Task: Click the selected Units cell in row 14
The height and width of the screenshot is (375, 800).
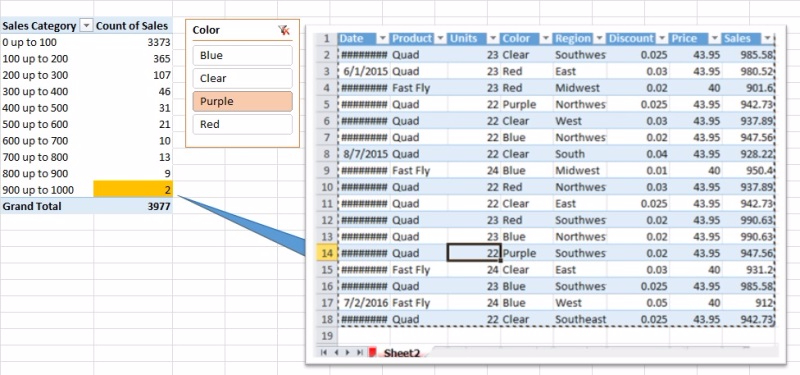Action: click(x=473, y=253)
